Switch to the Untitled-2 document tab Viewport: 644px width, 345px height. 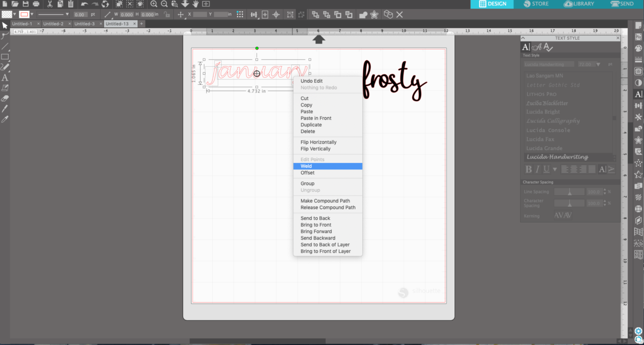tap(56, 24)
